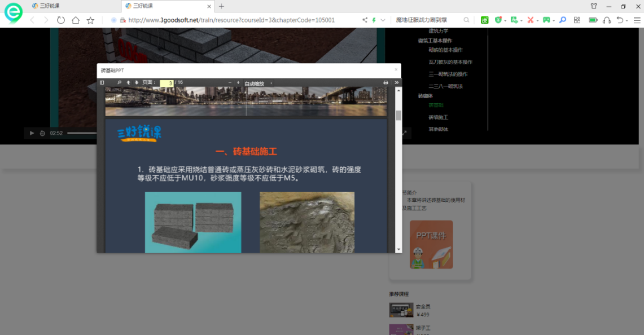Expand the undo-close-tab dropdown arrow

click(627, 20)
